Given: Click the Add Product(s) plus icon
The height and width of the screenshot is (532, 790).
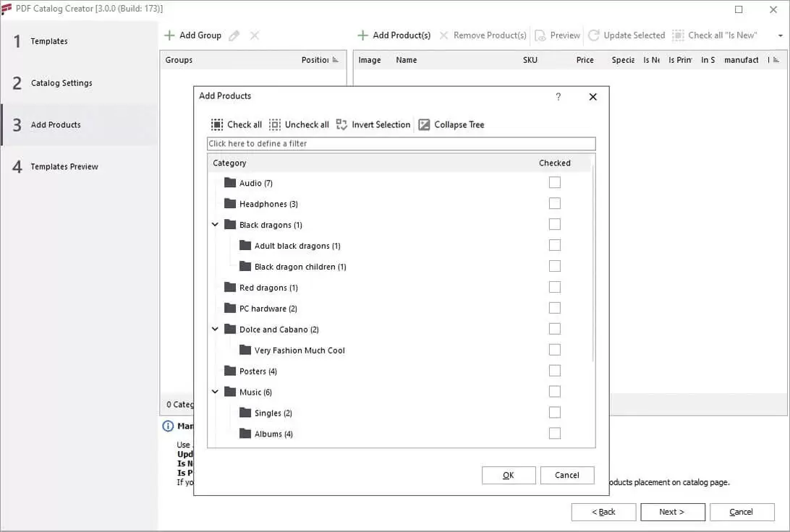Looking at the screenshot, I should pos(362,35).
